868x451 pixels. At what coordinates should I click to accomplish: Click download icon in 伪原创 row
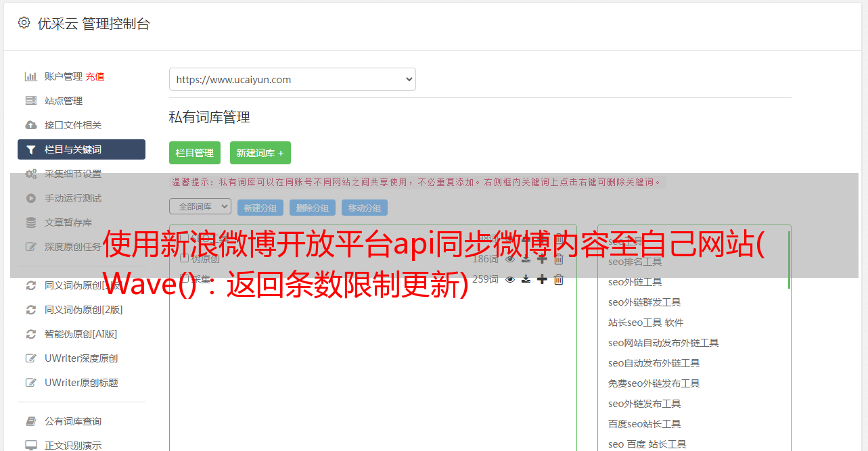tap(526, 259)
